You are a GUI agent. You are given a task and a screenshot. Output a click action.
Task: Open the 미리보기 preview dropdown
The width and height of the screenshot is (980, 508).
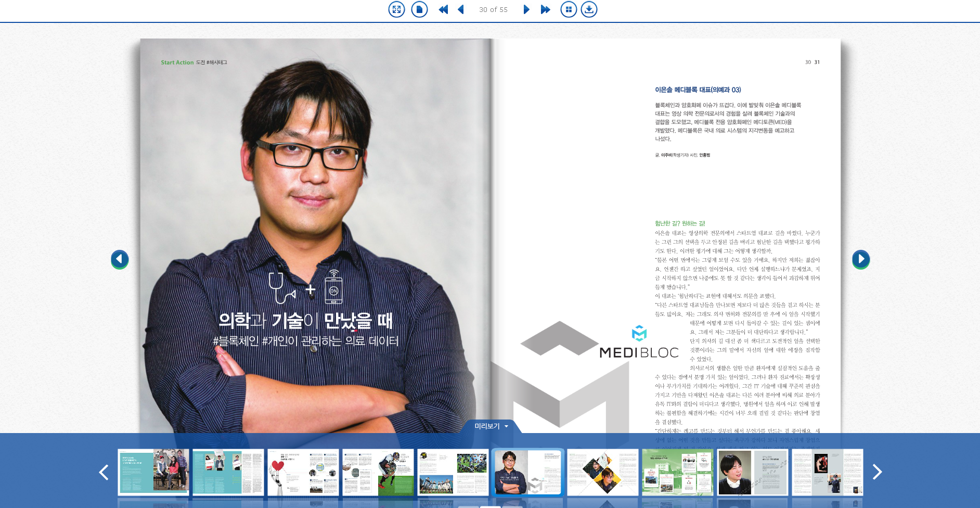point(491,426)
